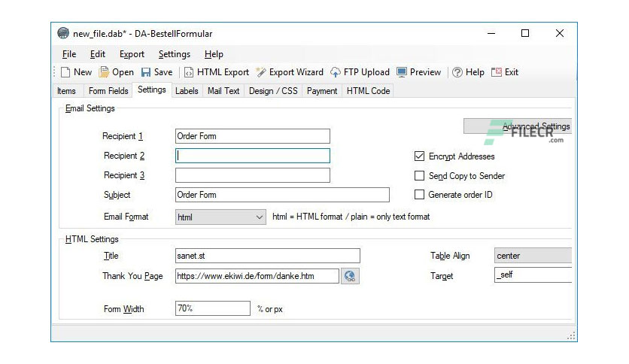Click the Title field showing sanet.st
The image size is (629, 364).
[x=268, y=256]
